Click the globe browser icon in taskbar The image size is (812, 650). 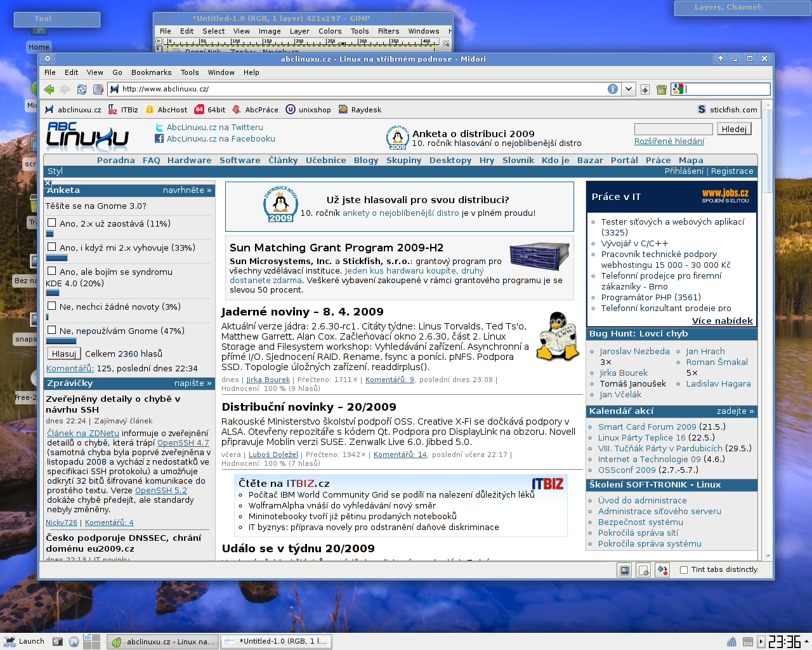74,642
